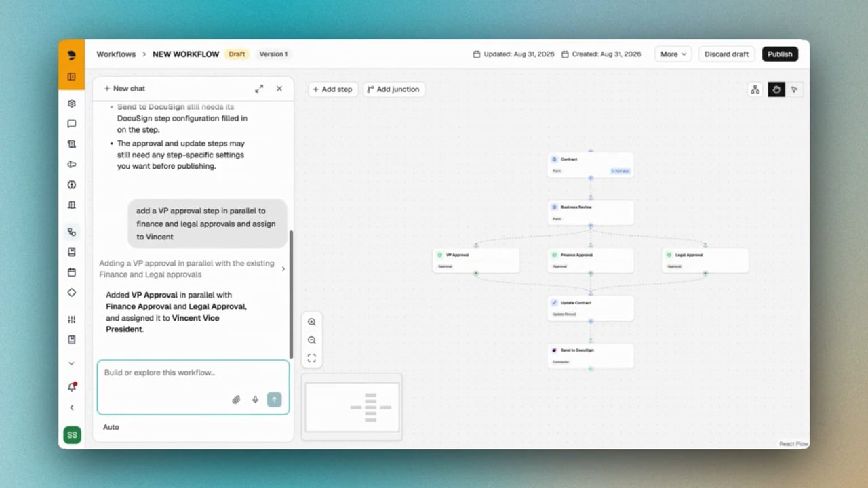Add a new step to the workflow
868x488 pixels.
[x=332, y=89]
